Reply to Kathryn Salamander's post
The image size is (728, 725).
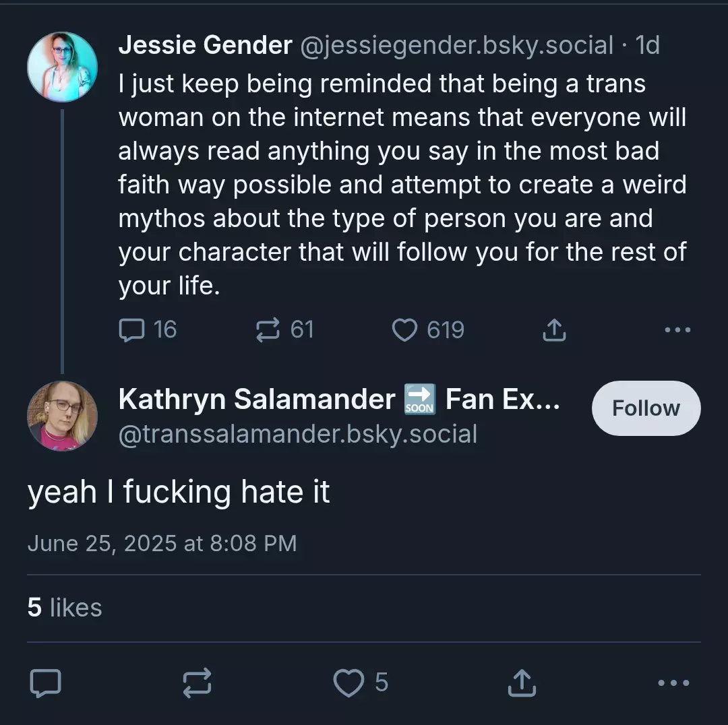46,683
